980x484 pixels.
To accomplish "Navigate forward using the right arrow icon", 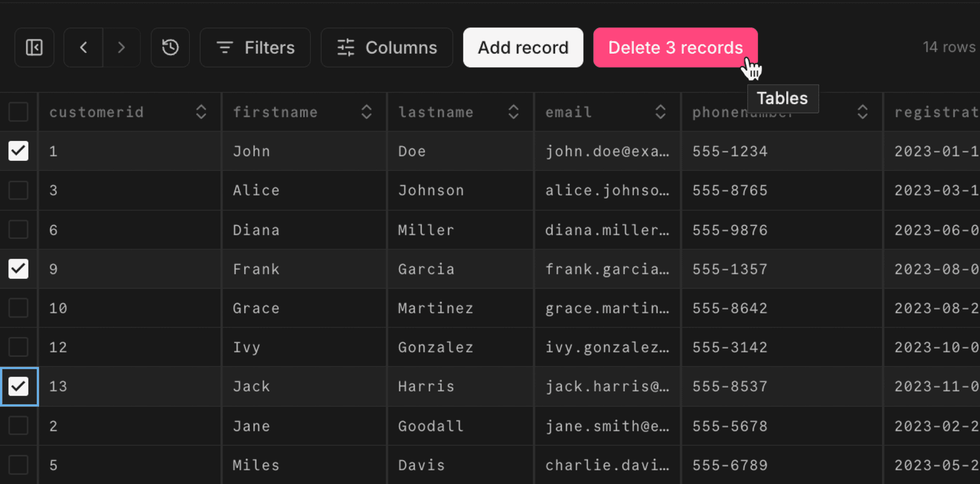I will click(121, 47).
